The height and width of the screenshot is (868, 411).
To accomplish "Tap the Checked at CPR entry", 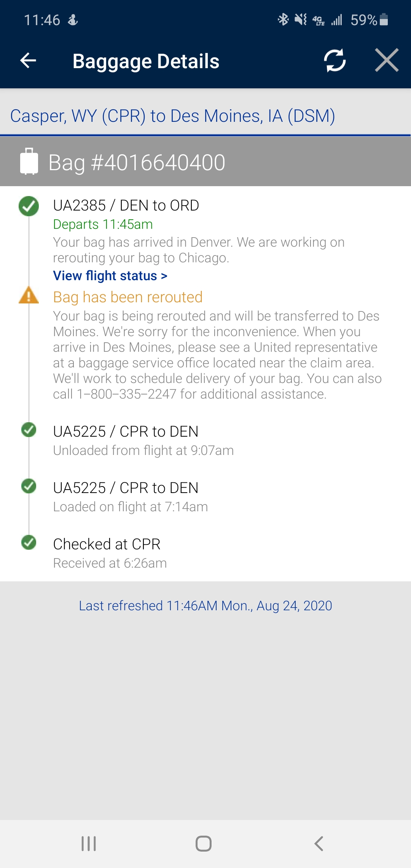I will tap(107, 544).
